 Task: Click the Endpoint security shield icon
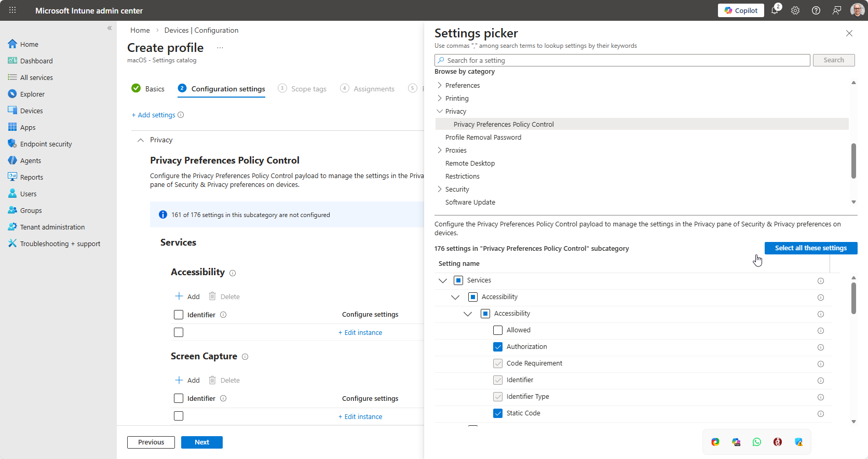pos(12,144)
